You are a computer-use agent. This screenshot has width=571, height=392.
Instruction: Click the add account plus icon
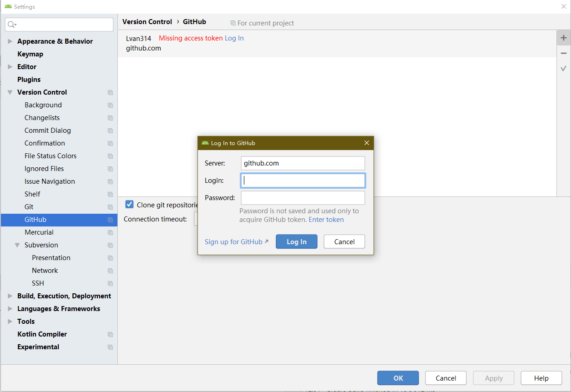[563, 38]
